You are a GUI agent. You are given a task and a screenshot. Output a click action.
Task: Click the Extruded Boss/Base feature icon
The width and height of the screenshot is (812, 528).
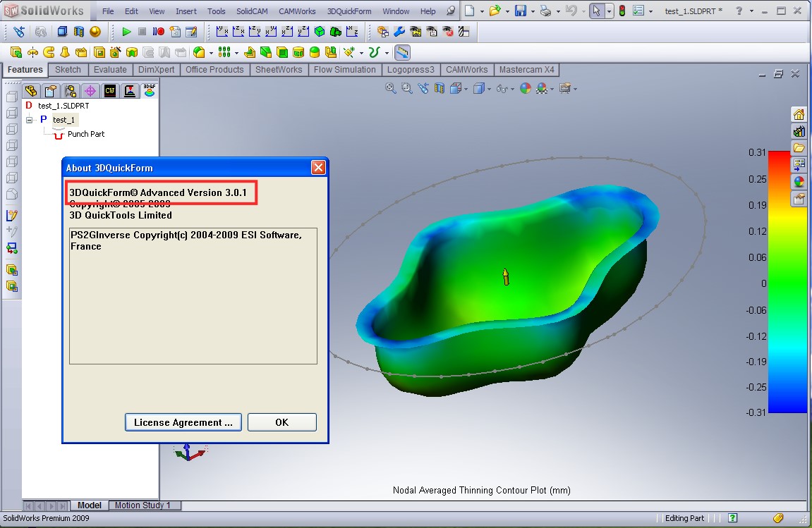pyautogui.click(x=16, y=52)
